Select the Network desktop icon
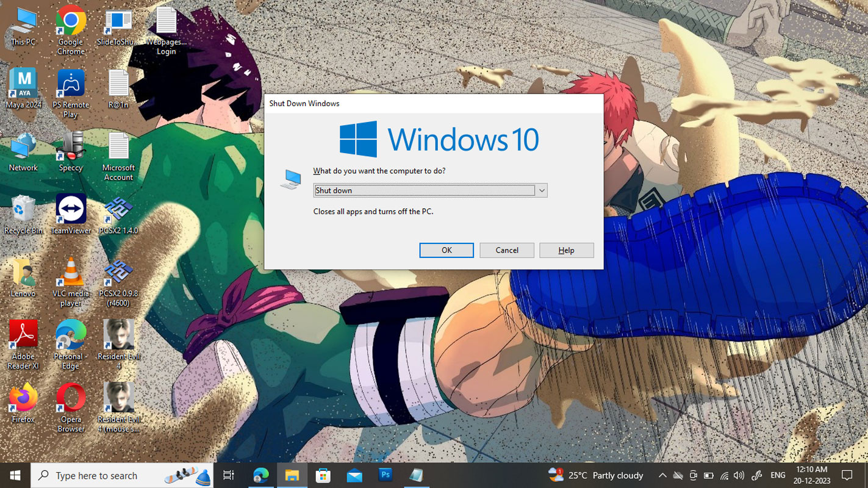 (23, 151)
